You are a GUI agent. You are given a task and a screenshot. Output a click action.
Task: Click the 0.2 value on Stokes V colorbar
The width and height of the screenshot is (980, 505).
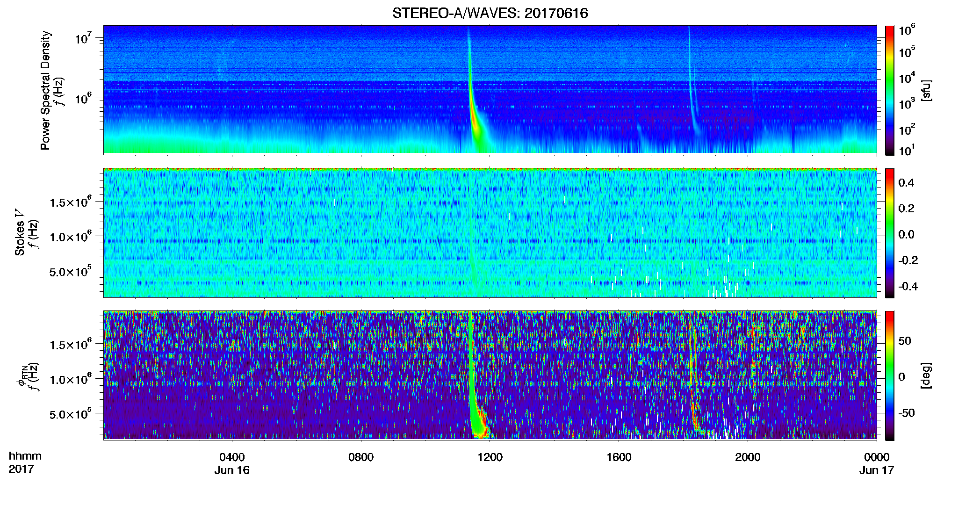[906, 209]
